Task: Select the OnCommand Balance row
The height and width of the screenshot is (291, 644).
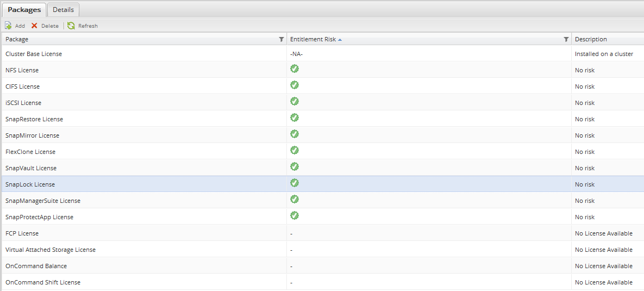Action: pyautogui.click(x=36, y=266)
